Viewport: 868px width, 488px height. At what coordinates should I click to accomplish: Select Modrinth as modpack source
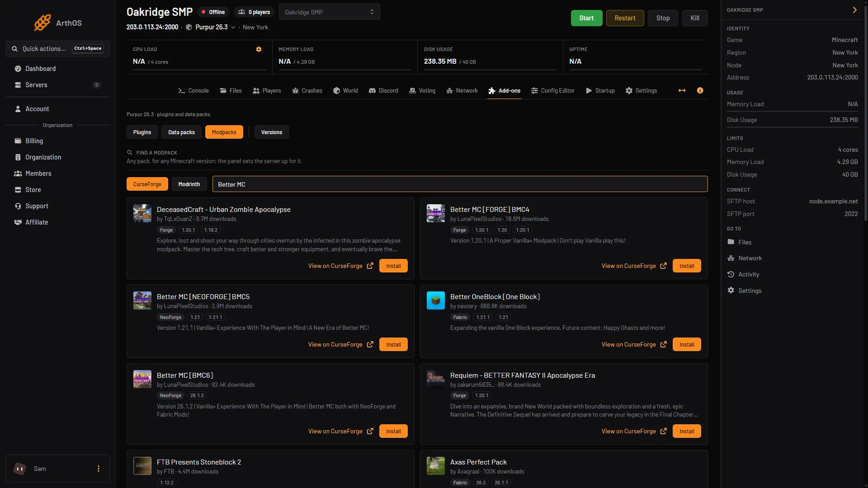click(189, 184)
